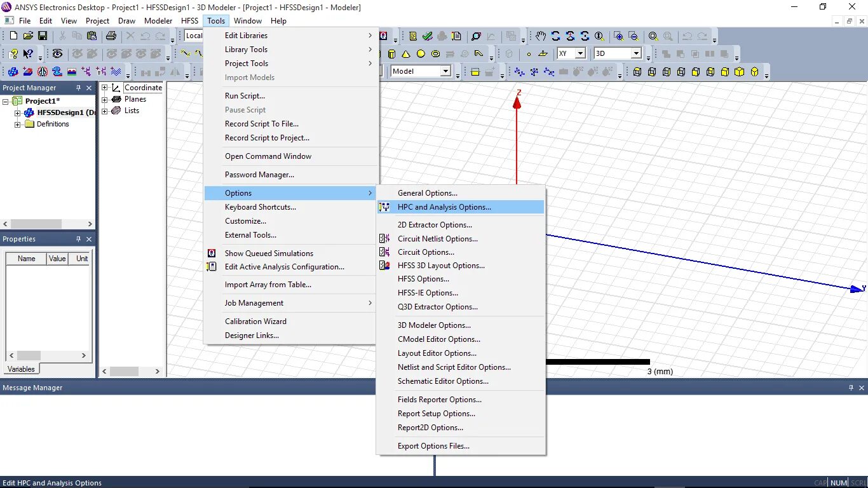The image size is (868, 488).
Task: Click the Open project folder icon
Action: tap(28, 36)
